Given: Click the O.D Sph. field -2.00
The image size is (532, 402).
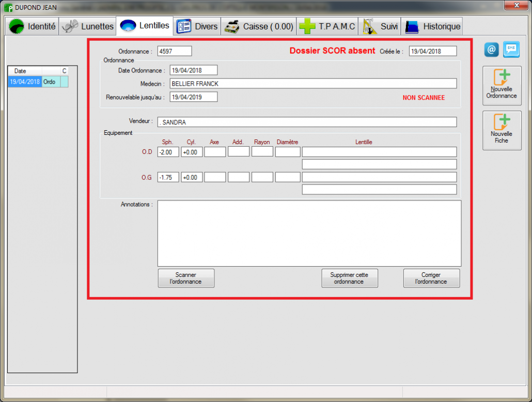Looking at the screenshot, I should pyautogui.click(x=168, y=152).
